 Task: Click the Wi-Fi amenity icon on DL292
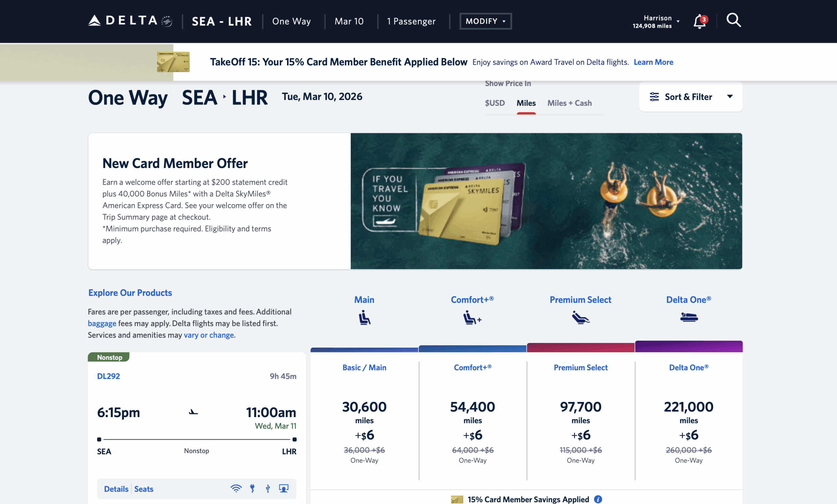pos(236,488)
